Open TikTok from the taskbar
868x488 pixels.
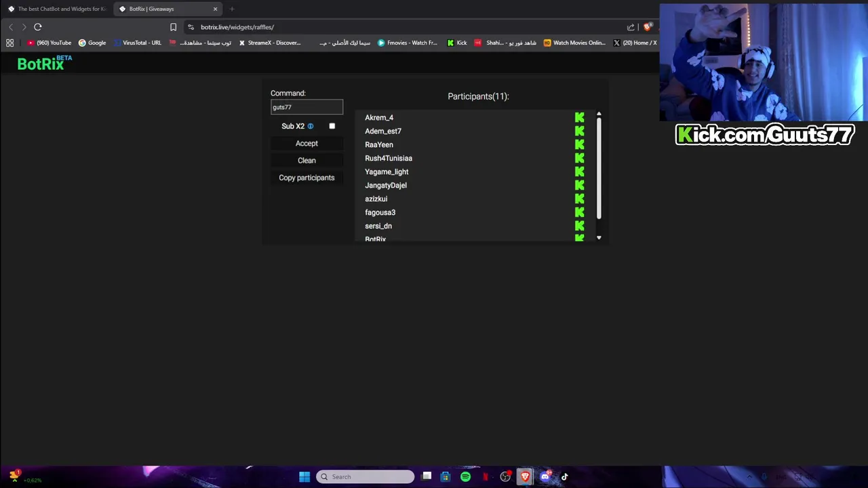coord(565,476)
